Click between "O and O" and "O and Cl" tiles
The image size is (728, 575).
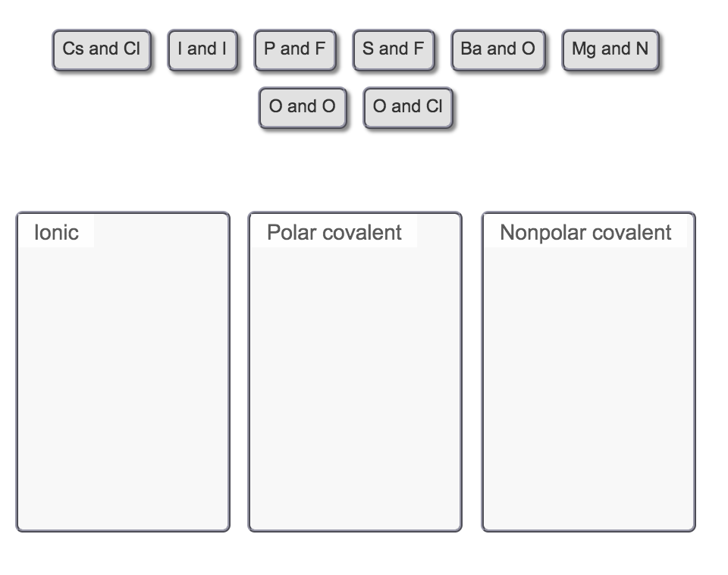(x=356, y=107)
